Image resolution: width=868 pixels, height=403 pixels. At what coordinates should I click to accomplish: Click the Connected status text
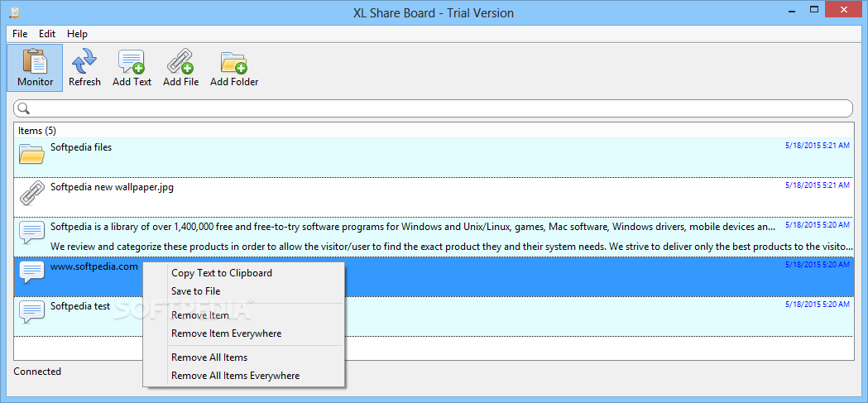[x=37, y=372]
